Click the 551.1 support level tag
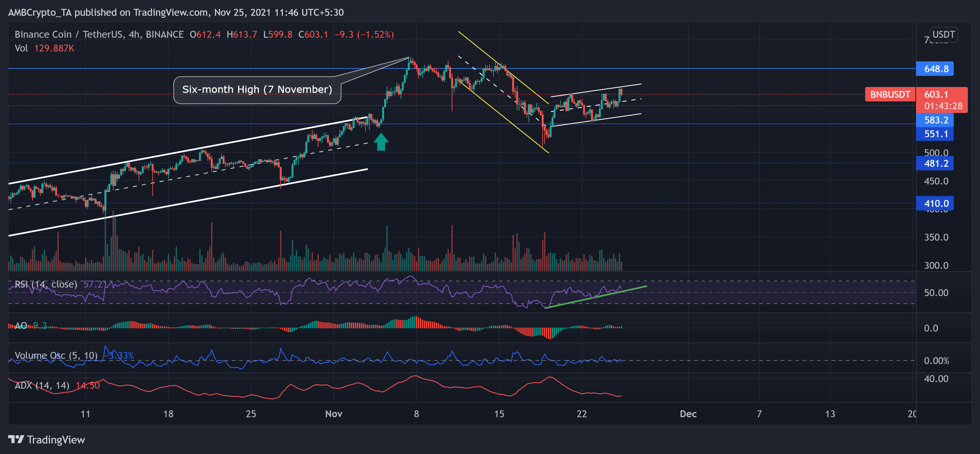The height and width of the screenshot is (454, 980). pyautogui.click(x=935, y=134)
